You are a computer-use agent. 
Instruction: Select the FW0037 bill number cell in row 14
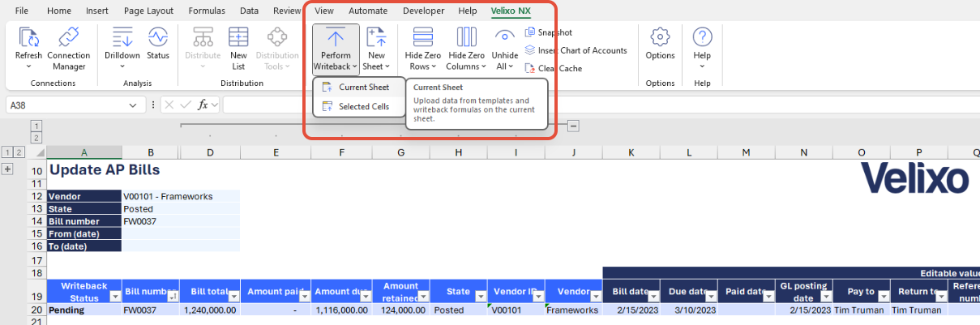(181, 221)
